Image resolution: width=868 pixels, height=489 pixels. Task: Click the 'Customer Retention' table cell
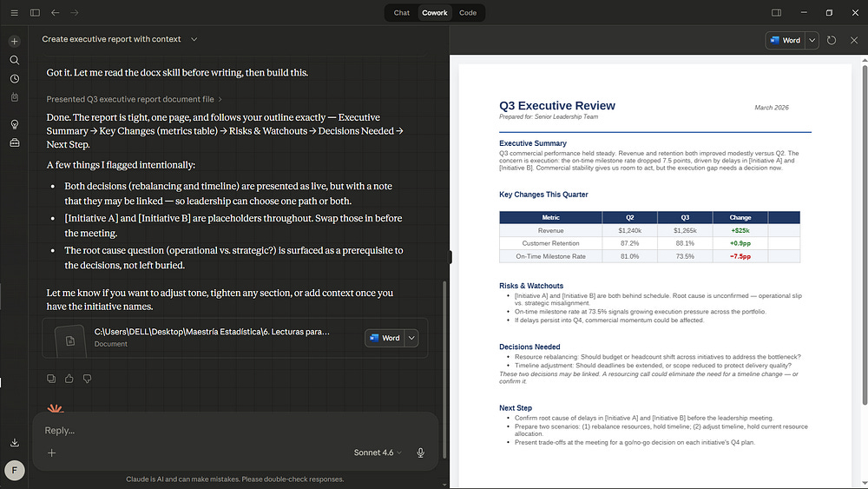[x=550, y=243]
